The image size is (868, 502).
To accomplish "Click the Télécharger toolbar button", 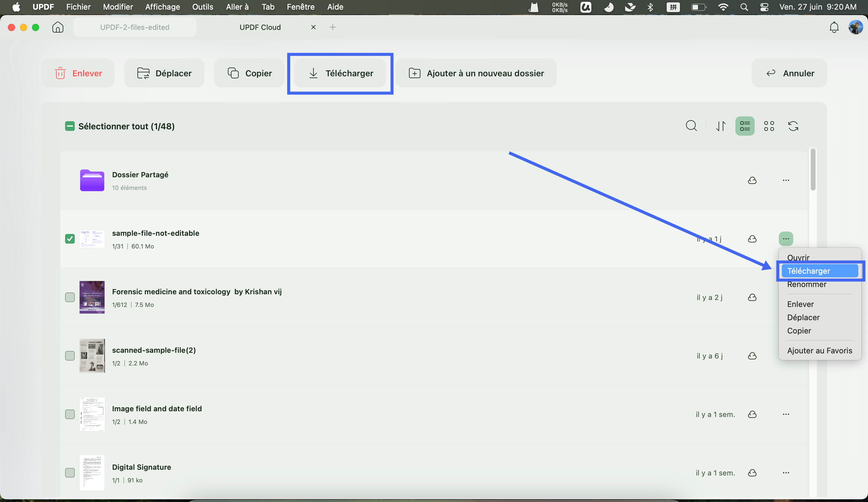I will point(340,73).
